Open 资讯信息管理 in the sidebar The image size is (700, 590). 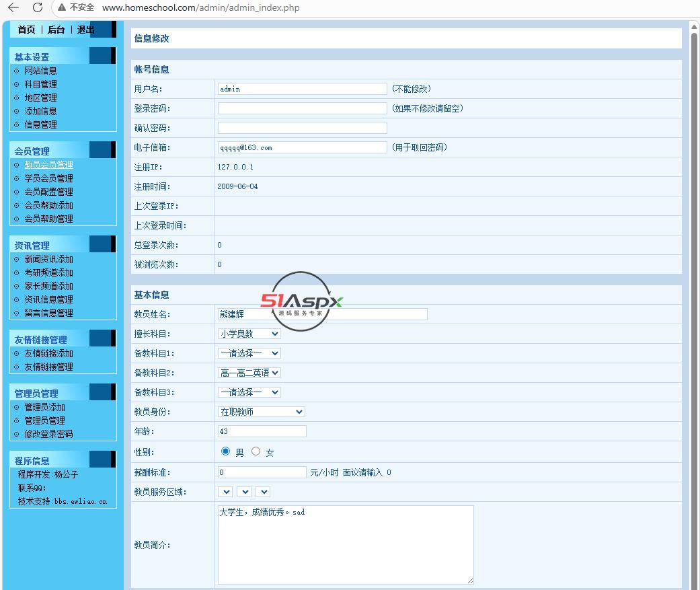[x=48, y=299]
